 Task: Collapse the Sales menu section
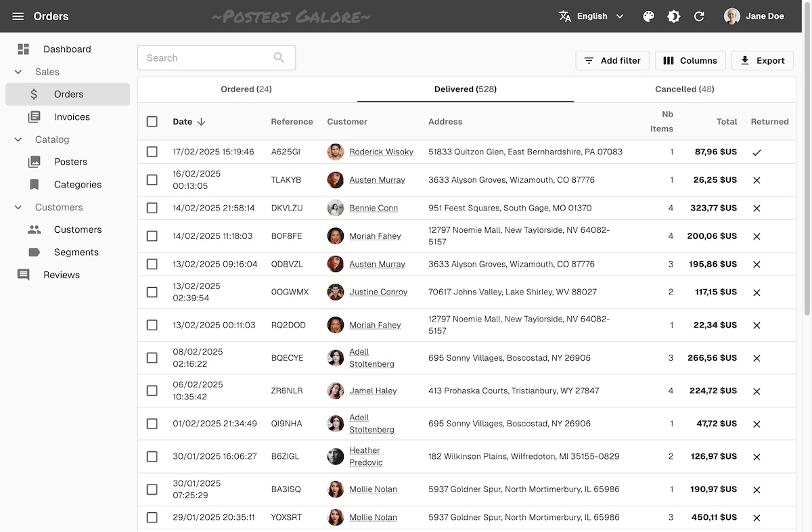[18, 72]
